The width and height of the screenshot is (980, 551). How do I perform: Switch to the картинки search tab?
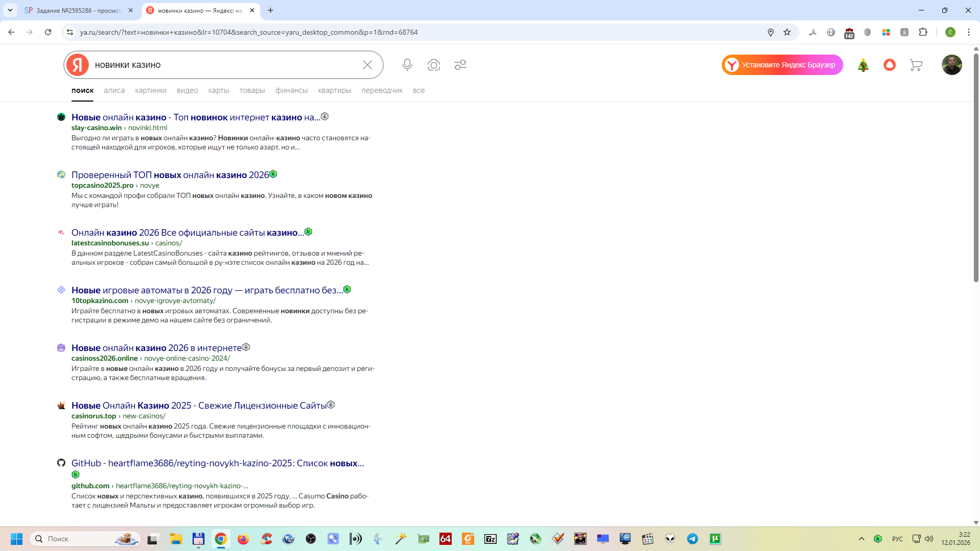(151, 90)
